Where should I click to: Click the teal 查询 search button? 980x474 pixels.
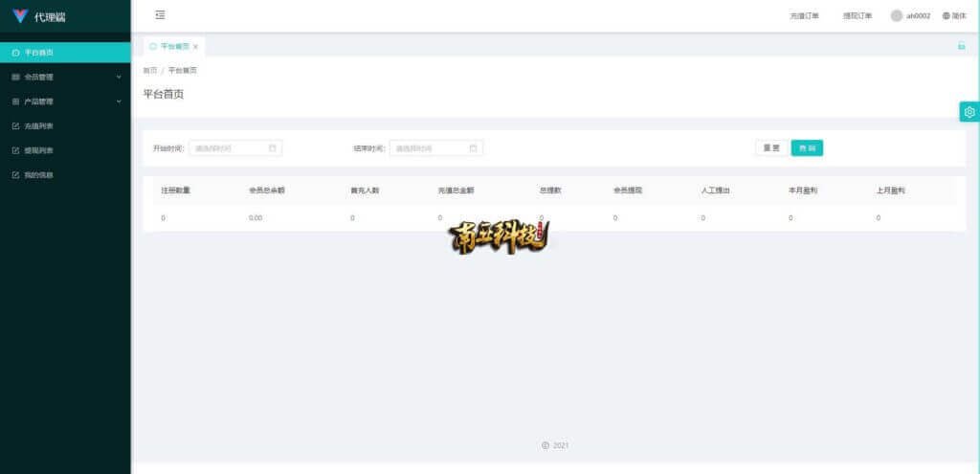tap(807, 148)
